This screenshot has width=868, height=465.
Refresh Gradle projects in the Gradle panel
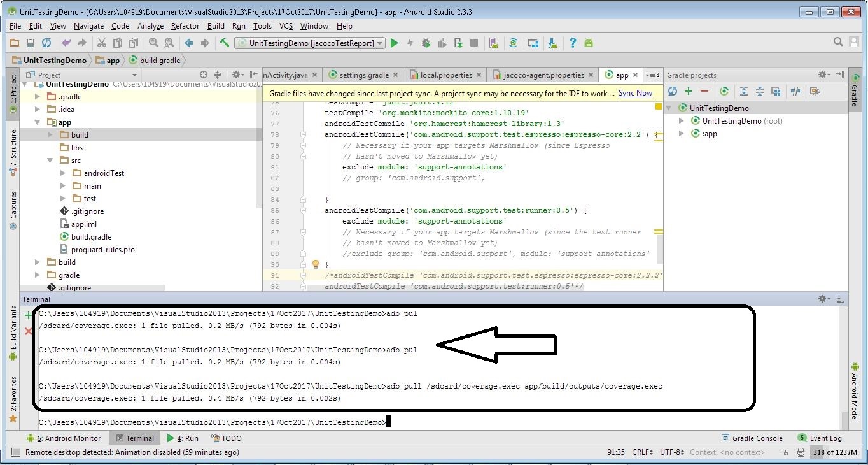pyautogui.click(x=672, y=91)
